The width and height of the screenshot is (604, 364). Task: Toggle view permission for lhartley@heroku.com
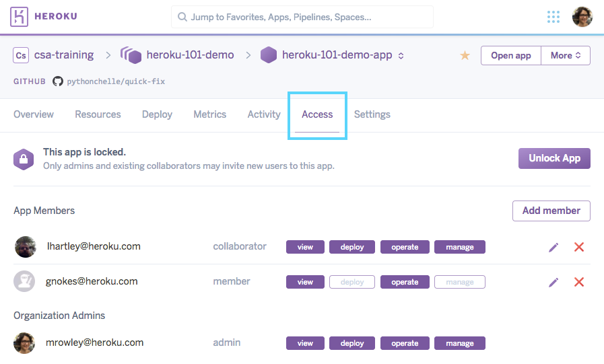(305, 247)
